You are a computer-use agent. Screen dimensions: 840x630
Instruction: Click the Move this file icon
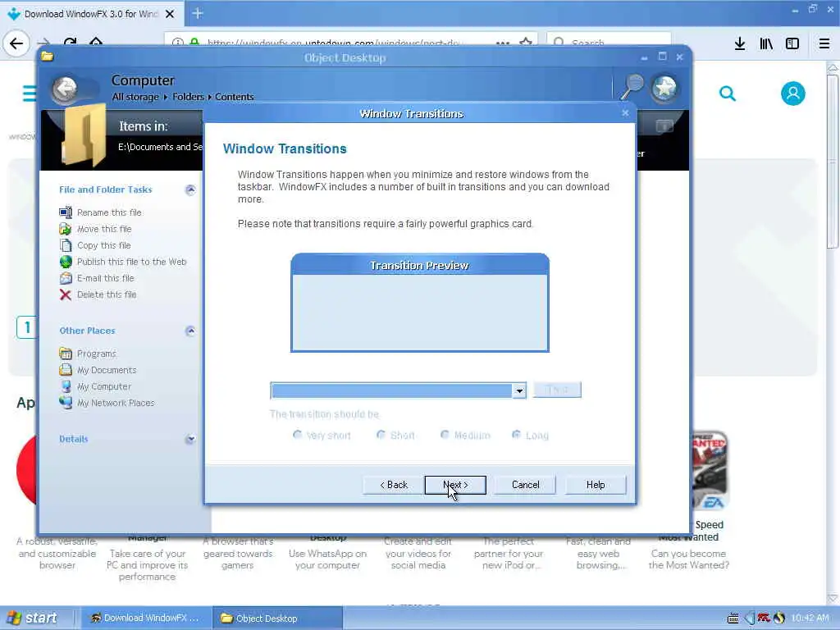(x=66, y=230)
